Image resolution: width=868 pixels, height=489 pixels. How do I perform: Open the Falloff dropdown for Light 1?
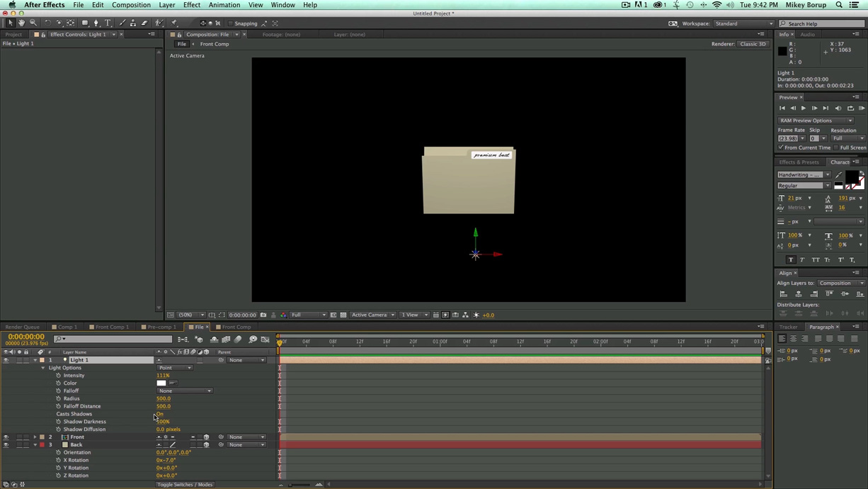pos(185,390)
